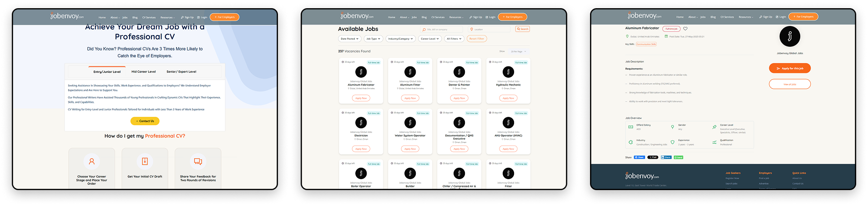Switch to the Senior/ Expert Level tab
The width and height of the screenshot is (868, 206).
click(x=181, y=71)
